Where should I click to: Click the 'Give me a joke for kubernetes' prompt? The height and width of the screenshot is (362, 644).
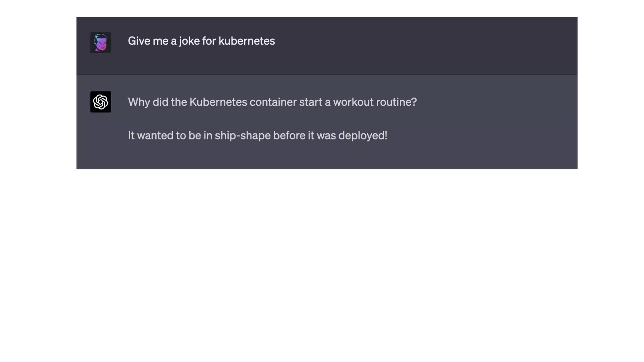(201, 41)
